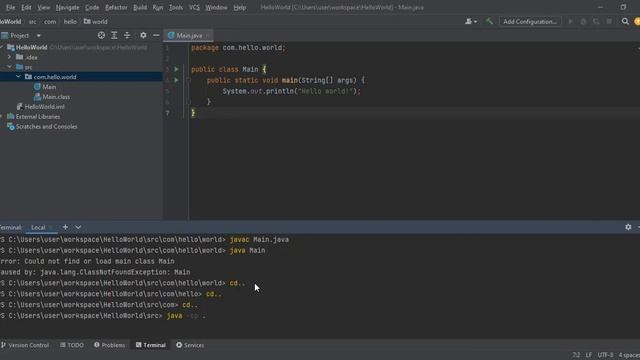The height and width of the screenshot is (360, 640).
Task: Open the Terminal tool window tab
Action: [151, 345]
